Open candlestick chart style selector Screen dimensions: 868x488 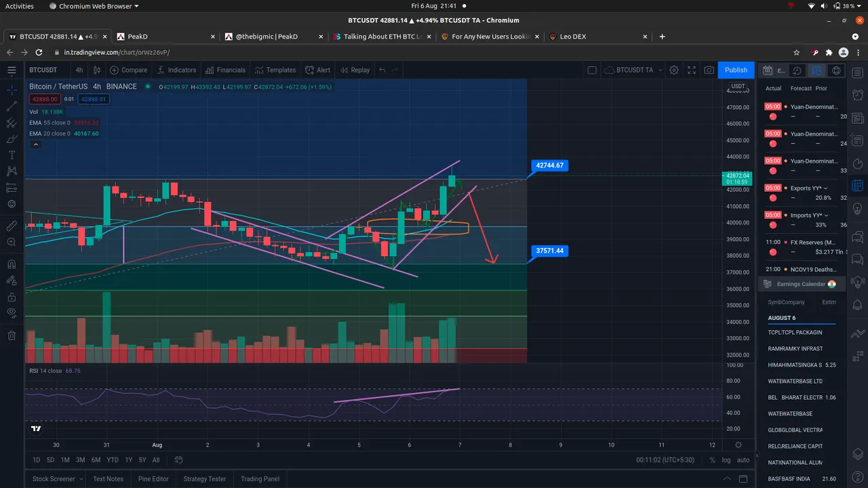[97, 70]
